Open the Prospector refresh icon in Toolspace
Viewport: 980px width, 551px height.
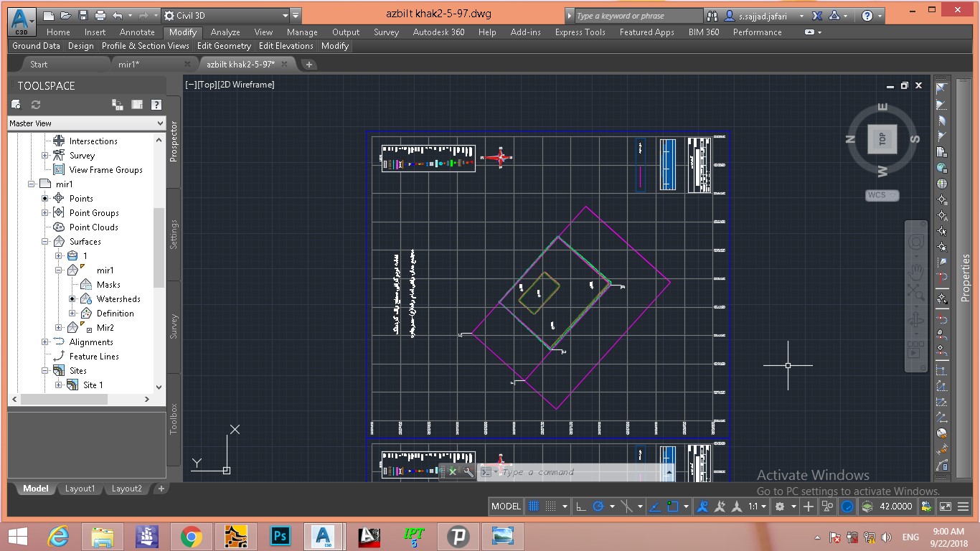click(x=35, y=105)
